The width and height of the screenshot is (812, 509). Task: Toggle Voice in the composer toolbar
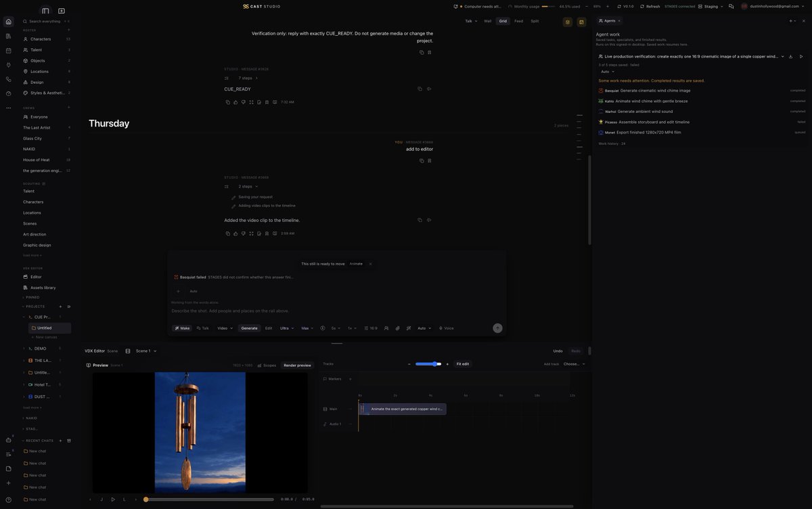(x=447, y=328)
